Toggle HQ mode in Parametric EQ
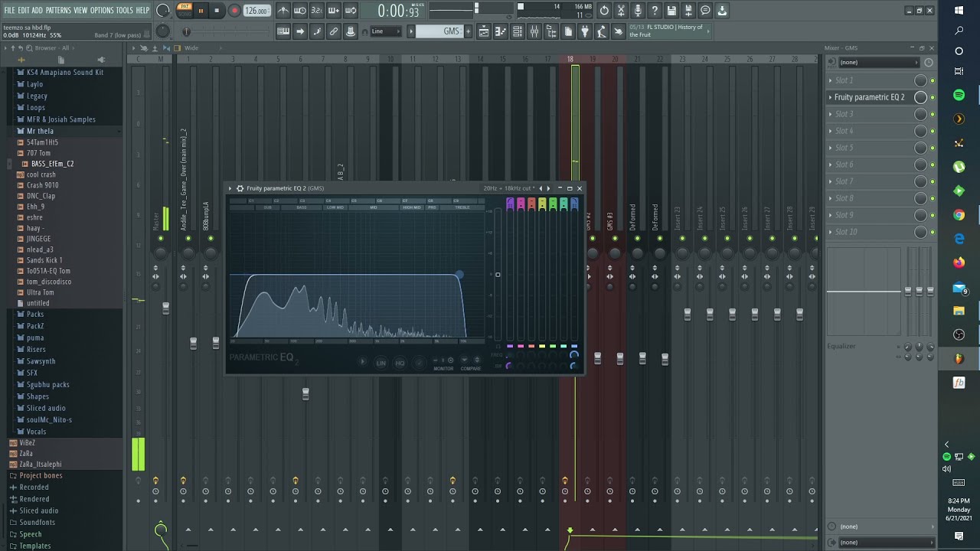This screenshot has height=551, width=980. point(400,363)
